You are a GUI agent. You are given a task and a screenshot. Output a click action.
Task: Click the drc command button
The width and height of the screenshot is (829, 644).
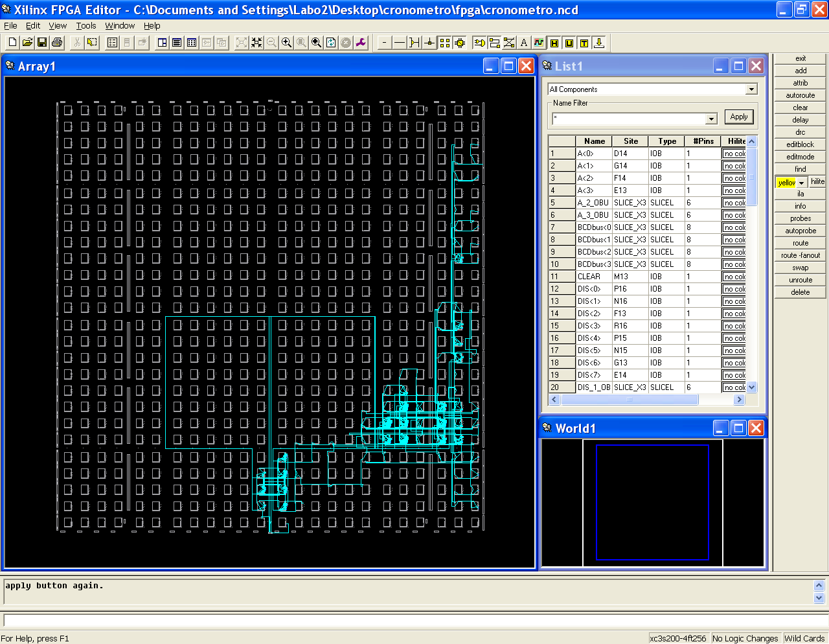[x=801, y=132]
